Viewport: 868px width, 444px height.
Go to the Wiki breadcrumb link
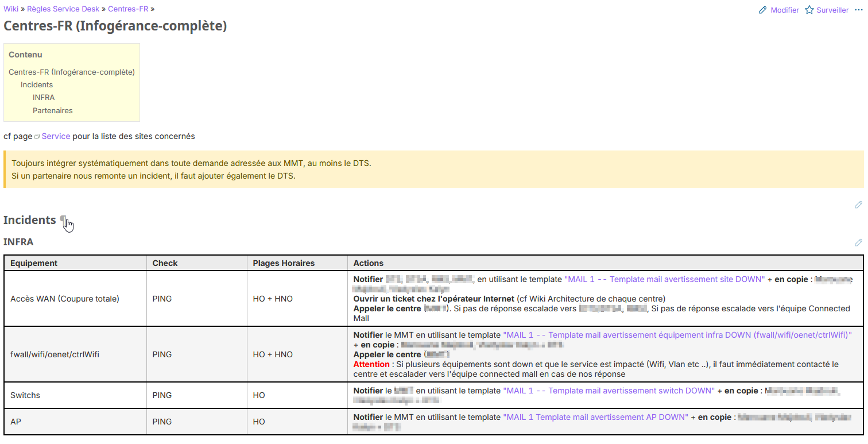pos(11,9)
